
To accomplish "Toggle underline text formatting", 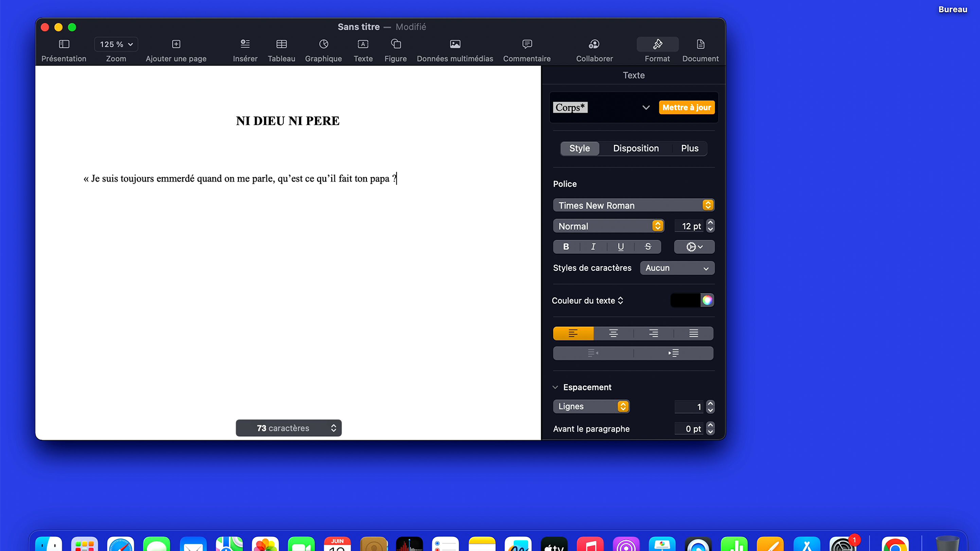I will 621,247.
